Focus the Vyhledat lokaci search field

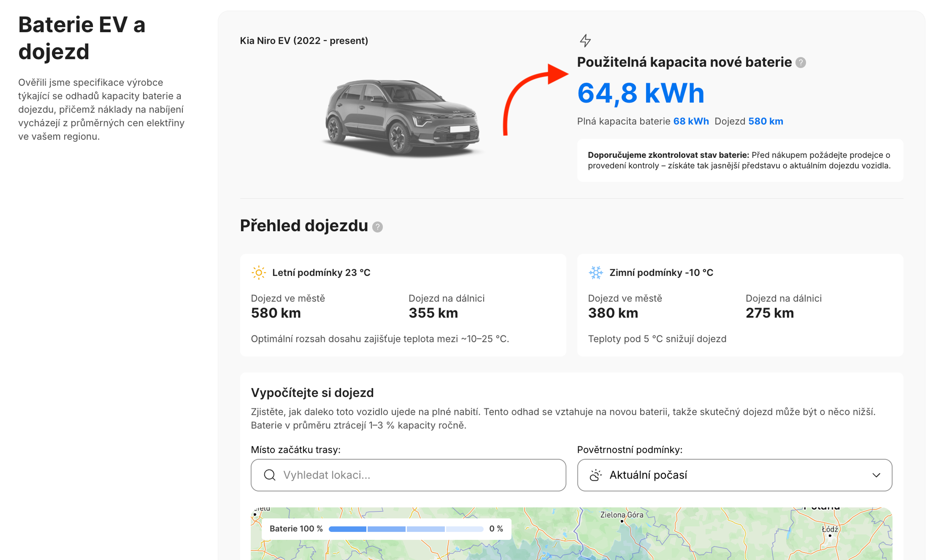(408, 475)
